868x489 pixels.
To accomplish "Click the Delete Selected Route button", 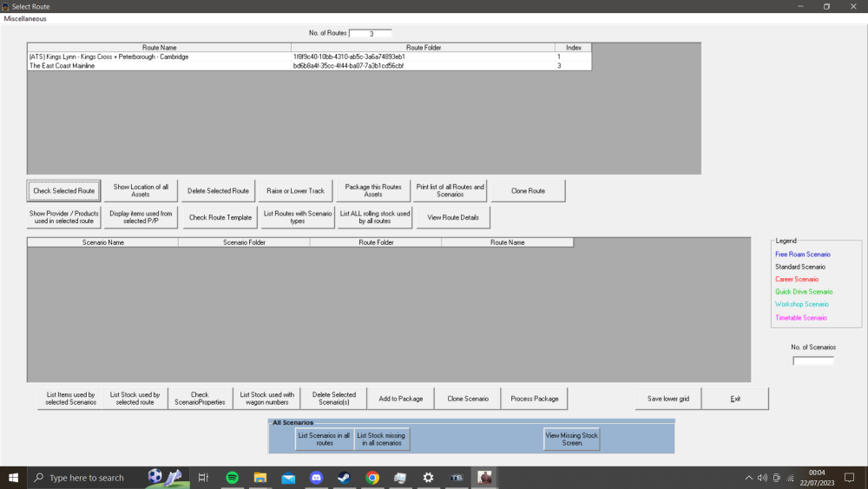I will tap(218, 190).
